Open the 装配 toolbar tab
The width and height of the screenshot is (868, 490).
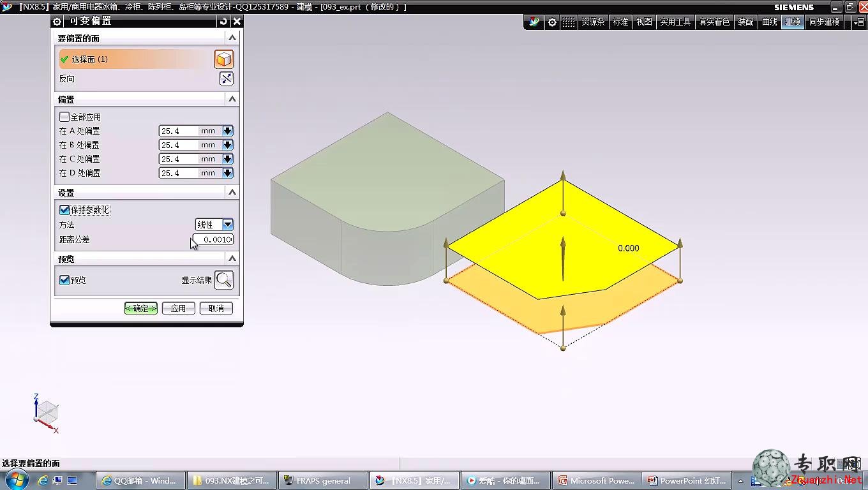click(745, 22)
